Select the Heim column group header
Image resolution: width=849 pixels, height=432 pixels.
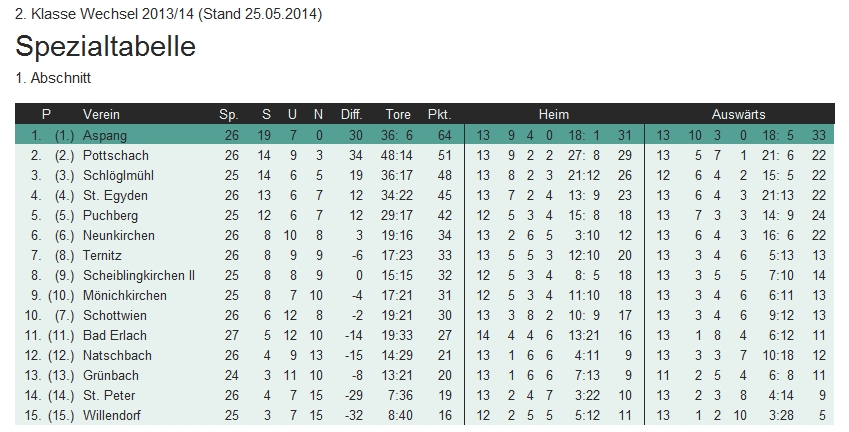click(553, 114)
